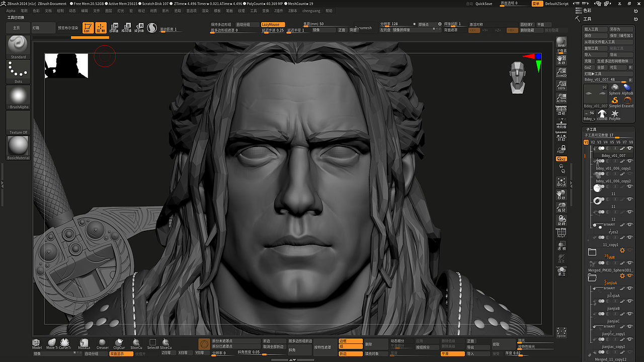
Task: Open the folder above Merged_PM3D_Sphere3D1 subtool
Action: coord(592,252)
